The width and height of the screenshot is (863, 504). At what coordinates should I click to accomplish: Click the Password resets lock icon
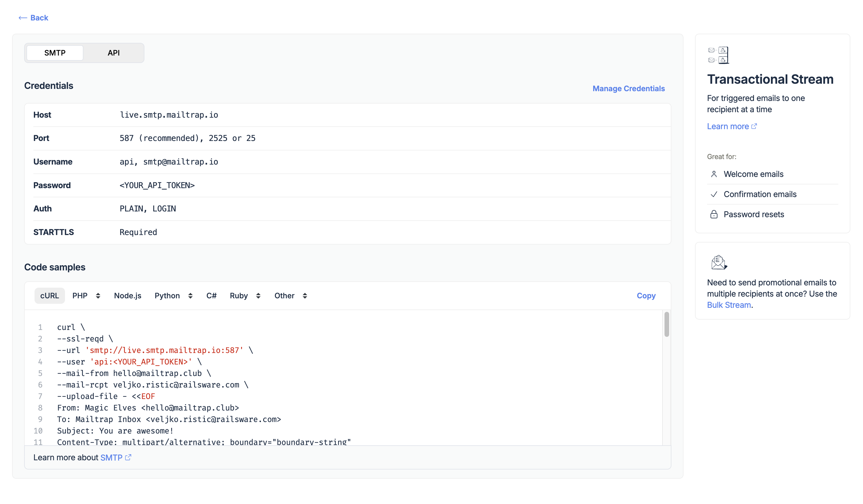[x=714, y=215]
